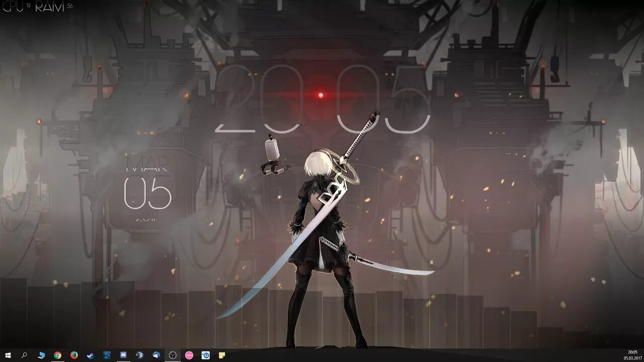This screenshot has height=362, width=644.
Task: Open the computer/file explorer taskbar icon
Action: (41, 355)
